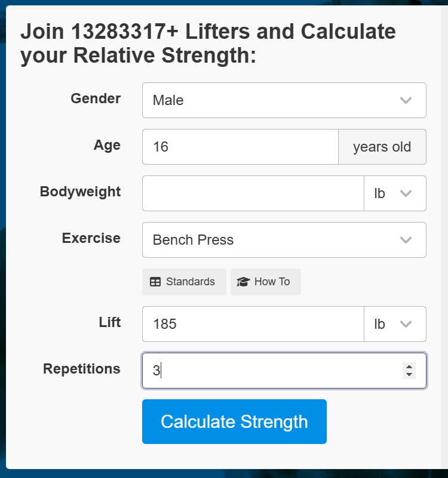Image resolution: width=448 pixels, height=478 pixels.
Task: Click the How To graduation cap icon
Action: [x=243, y=282]
